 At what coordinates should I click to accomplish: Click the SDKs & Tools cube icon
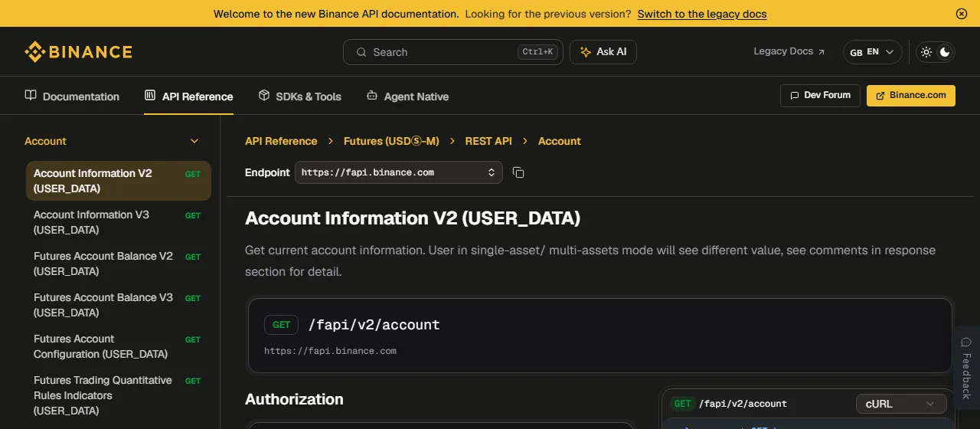point(264,96)
